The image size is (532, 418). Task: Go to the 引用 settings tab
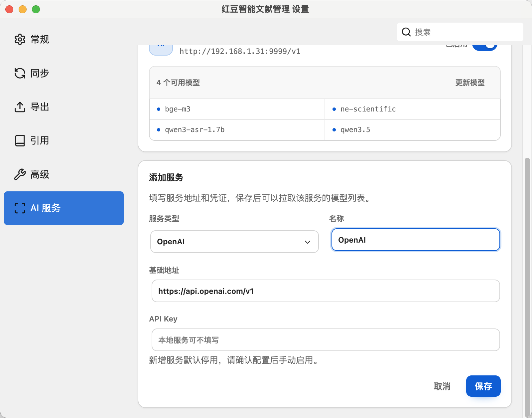pyautogui.click(x=64, y=140)
